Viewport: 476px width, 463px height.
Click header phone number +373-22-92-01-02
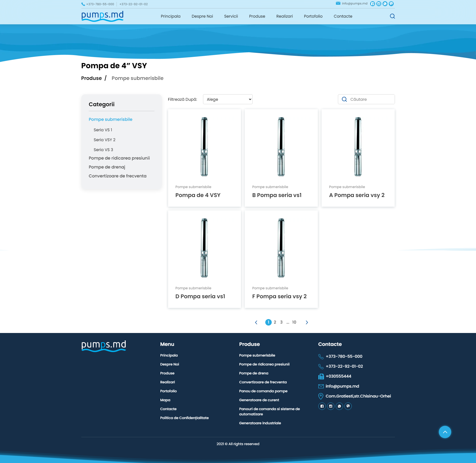(133, 4)
